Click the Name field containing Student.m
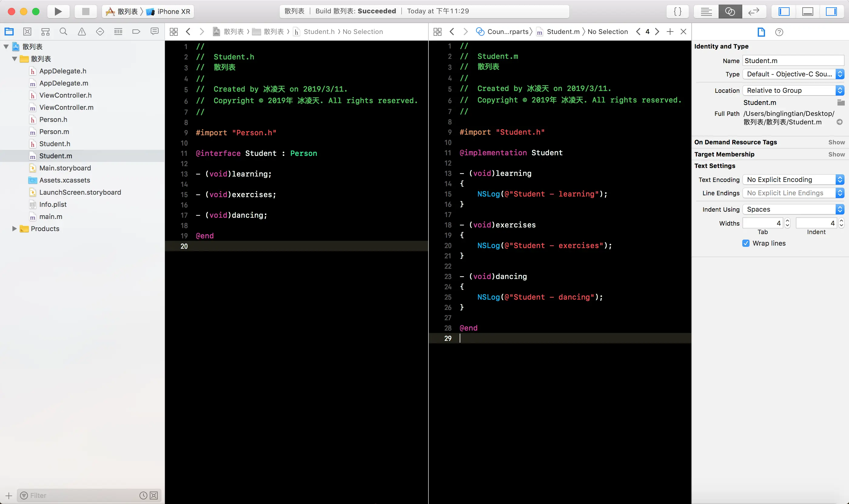 pos(793,61)
